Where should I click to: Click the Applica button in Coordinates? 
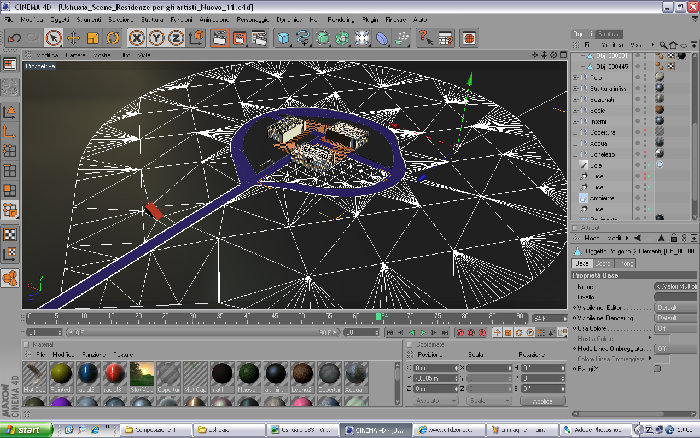pyautogui.click(x=542, y=401)
